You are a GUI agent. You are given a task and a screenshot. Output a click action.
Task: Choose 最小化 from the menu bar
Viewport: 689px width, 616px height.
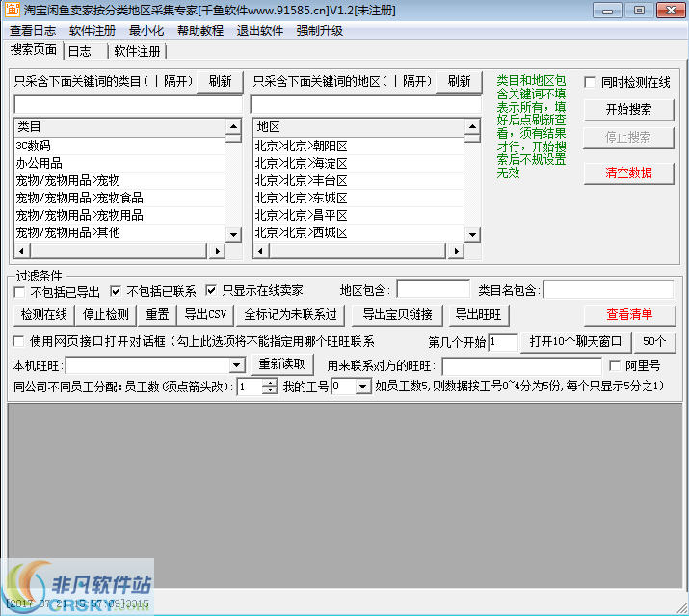click(x=146, y=31)
